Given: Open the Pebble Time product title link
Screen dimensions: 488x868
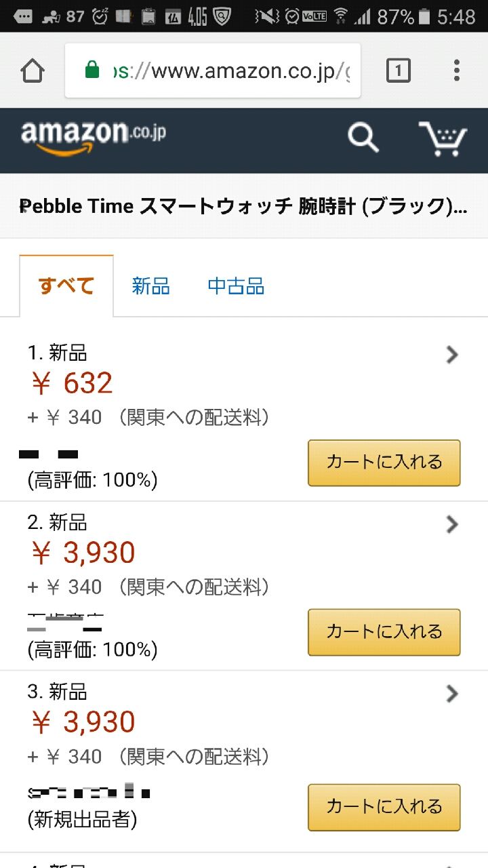Looking at the screenshot, I should (x=244, y=206).
